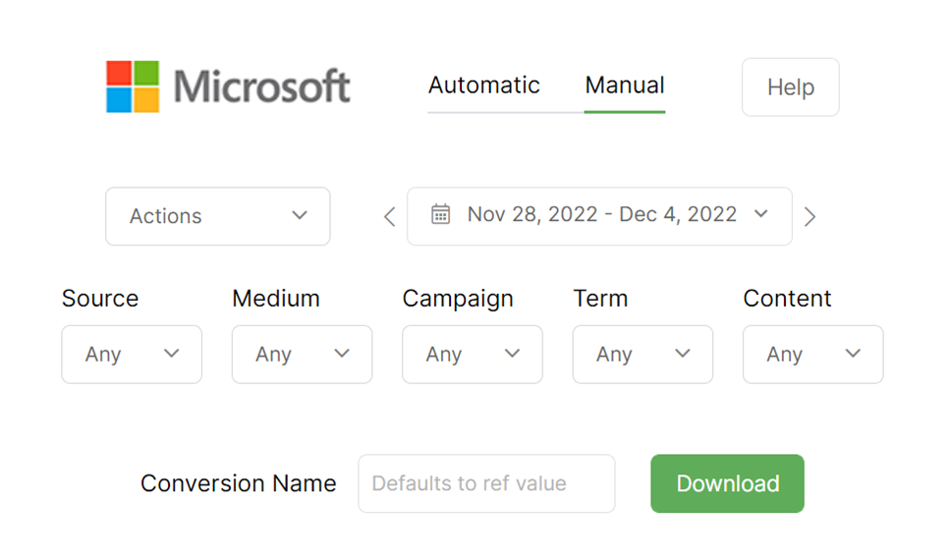Open the Content filter dropdown
949x560 pixels.
click(x=812, y=355)
